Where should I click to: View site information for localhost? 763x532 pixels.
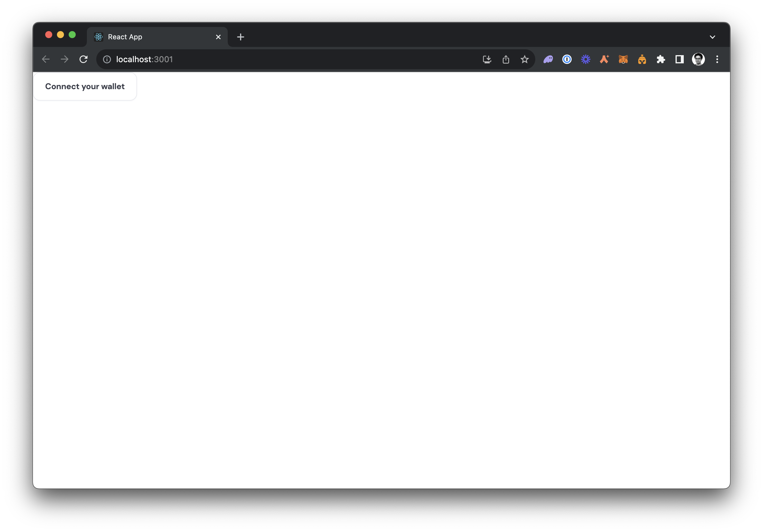[x=107, y=60]
